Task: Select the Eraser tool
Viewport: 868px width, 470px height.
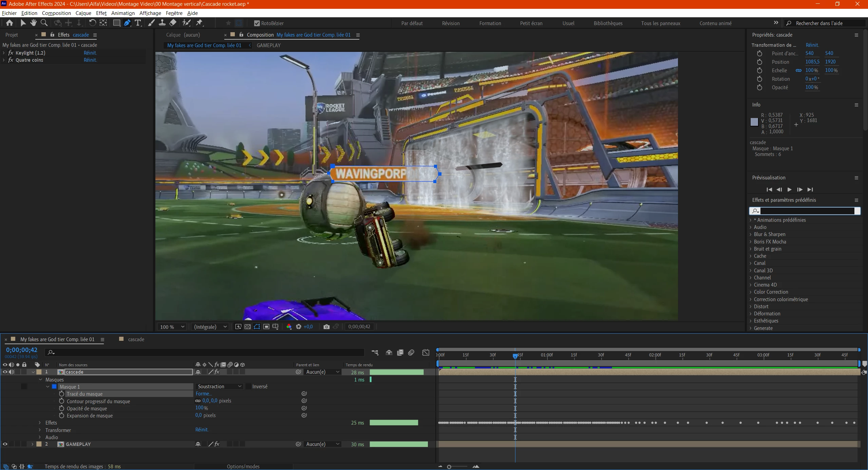Action: 173,23
